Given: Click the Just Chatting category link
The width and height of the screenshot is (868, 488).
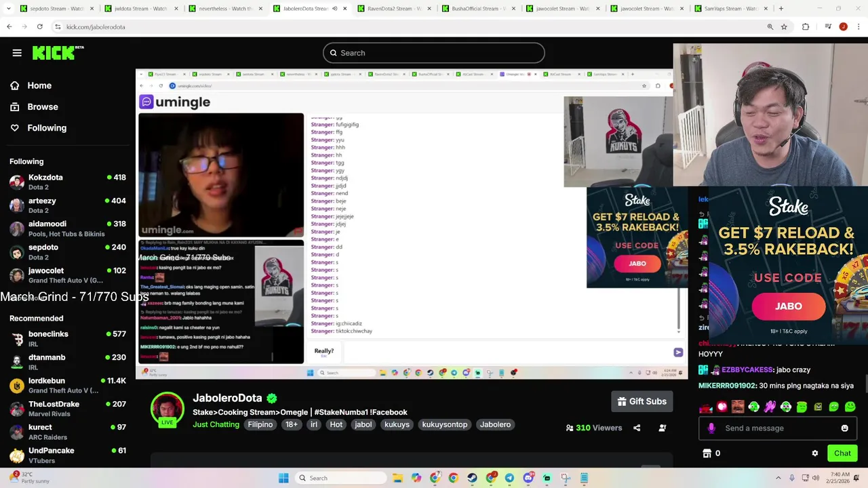Looking at the screenshot, I should (x=216, y=424).
